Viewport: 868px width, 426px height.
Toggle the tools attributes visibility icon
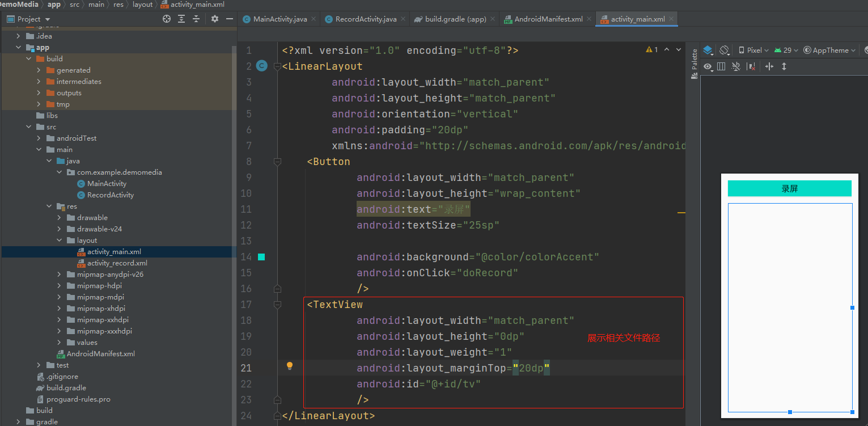pyautogui.click(x=736, y=66)
